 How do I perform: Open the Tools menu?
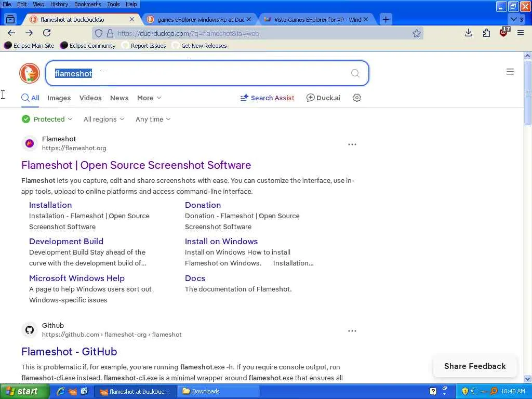coord(113,4)
